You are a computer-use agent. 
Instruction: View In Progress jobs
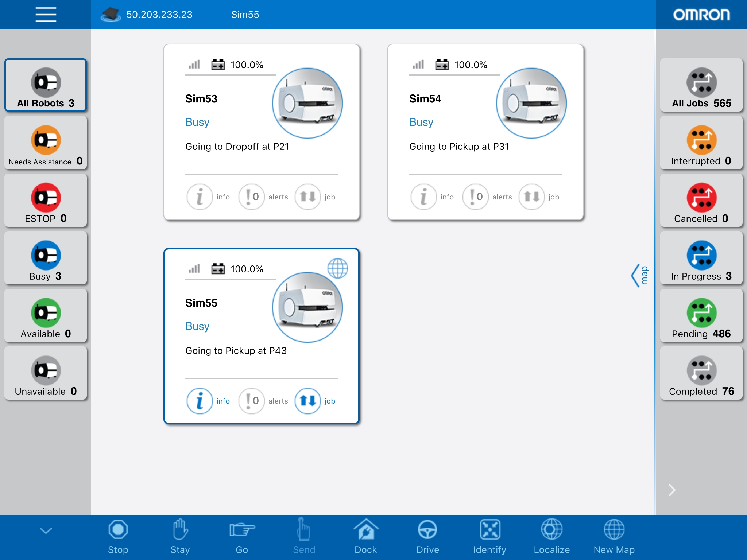(701, 258)
